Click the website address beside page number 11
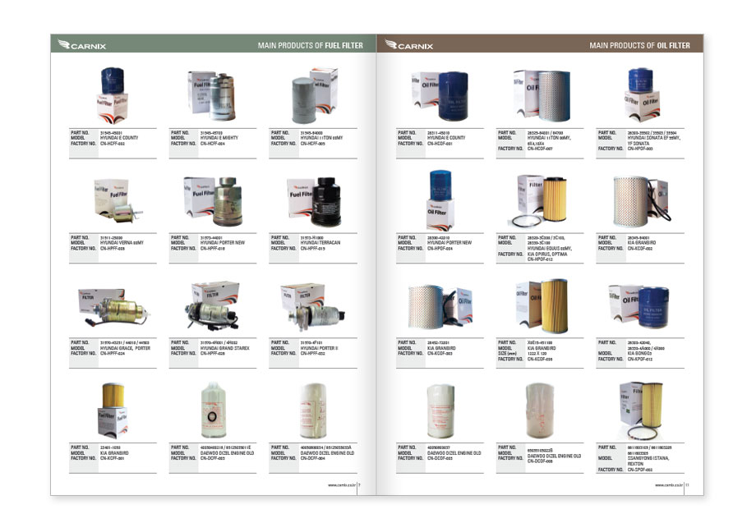 tap(669, 485)
